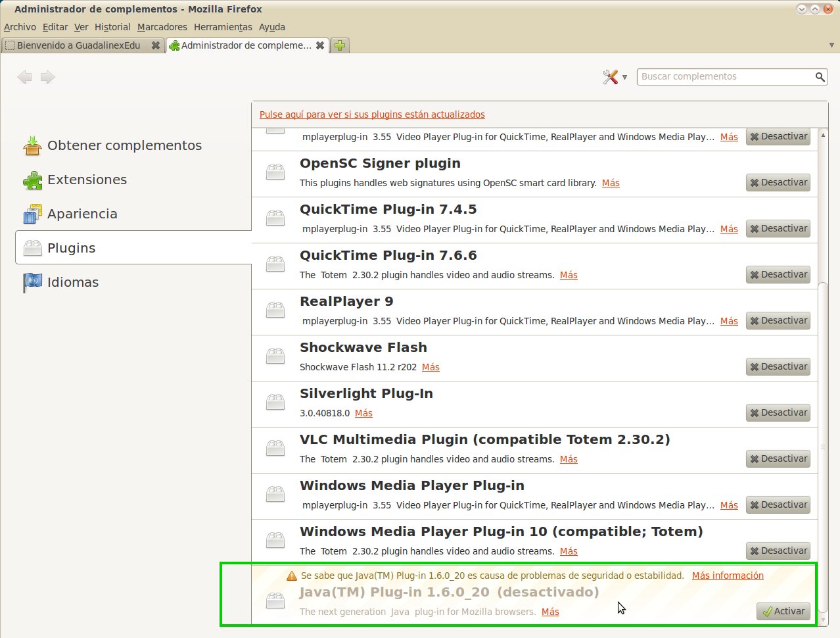Open the Herramientas menu
Screen dimensions: 840x638
pyautogui.click(x=223, y=27)
